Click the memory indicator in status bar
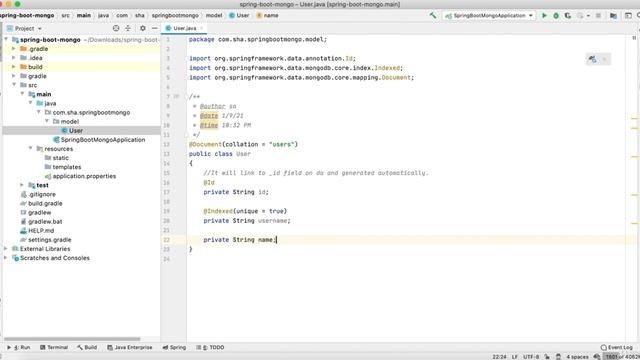Viewport: 640px width, 360px height. point(622,357)
